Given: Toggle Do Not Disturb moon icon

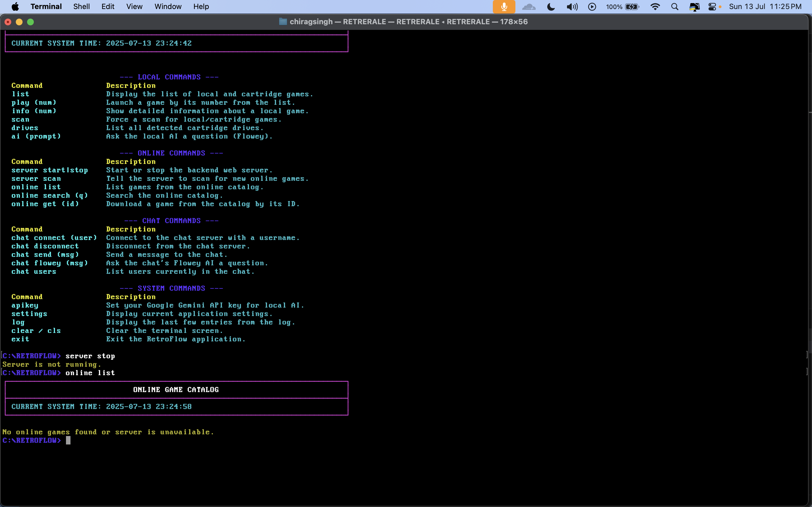Looking at the screenshot, I should click(551, 7).
